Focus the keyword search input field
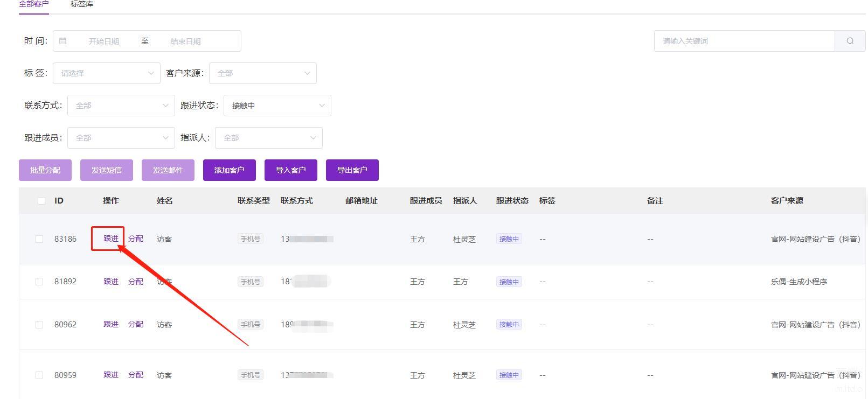Viewport: 868px width, 399px height. pyautogui.click(x=744, y=41)
